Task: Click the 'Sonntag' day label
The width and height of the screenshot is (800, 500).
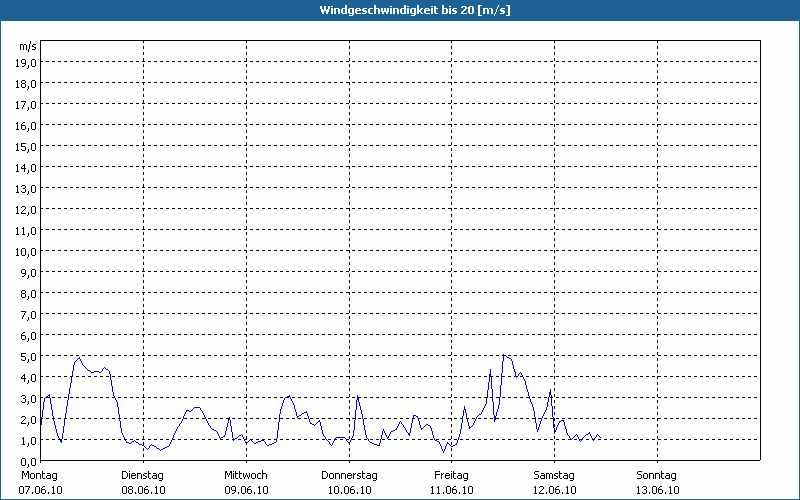Action: click(x=657, y=476)
